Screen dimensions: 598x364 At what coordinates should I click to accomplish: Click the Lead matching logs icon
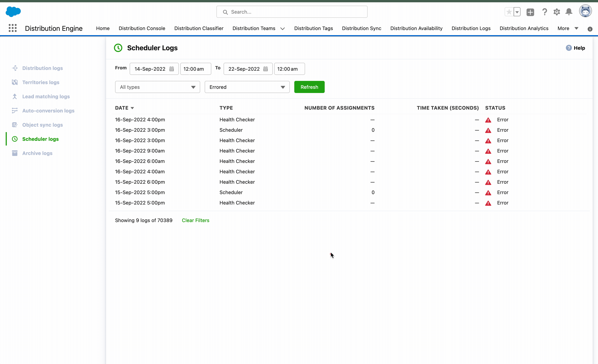click(x=15, y=97)
